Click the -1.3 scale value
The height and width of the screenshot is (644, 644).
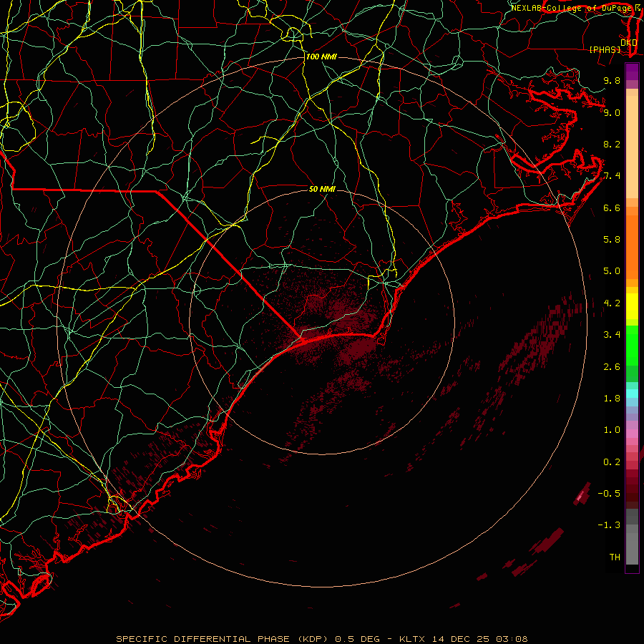[609, 525]
